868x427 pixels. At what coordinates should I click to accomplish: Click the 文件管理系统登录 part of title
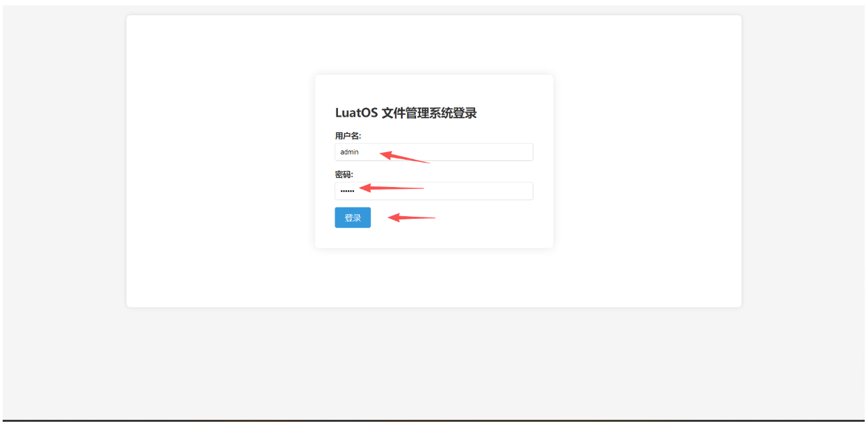[x=429, y=113]
